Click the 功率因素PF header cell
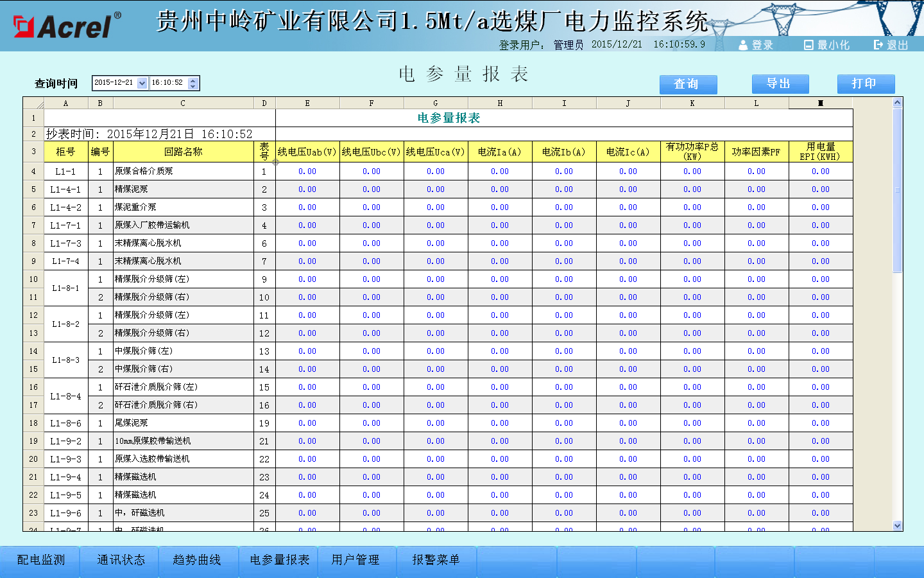 click(x=757, y=152)
